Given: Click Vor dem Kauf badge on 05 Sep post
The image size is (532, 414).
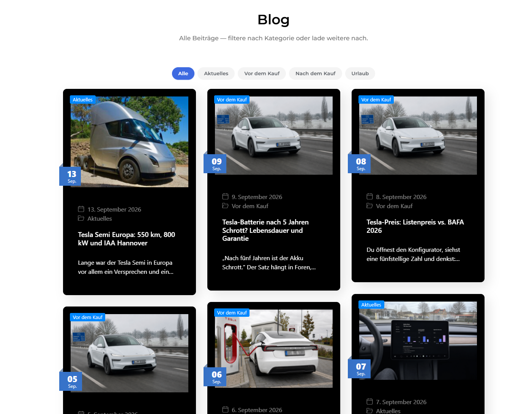Looking at the screenshot, I should 88,318.
